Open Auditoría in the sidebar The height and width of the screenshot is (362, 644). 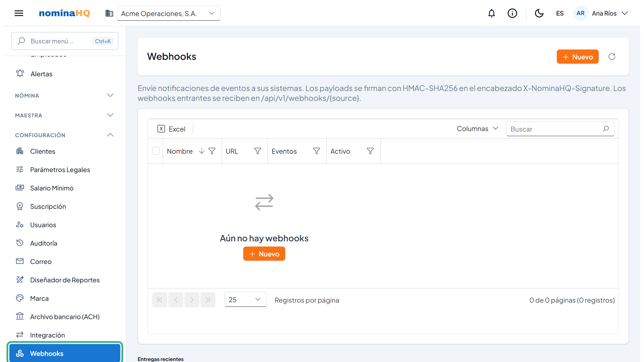click(x=65, y=243)
